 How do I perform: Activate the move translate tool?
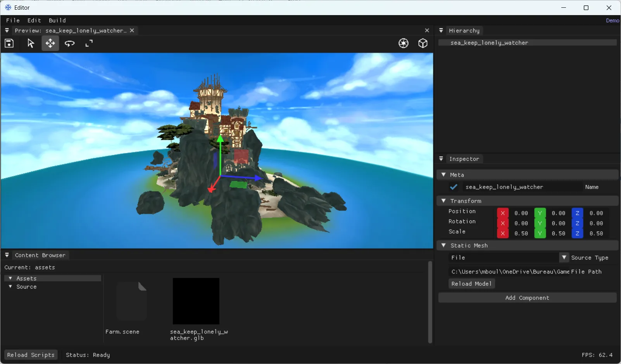(x=50, y=43)
